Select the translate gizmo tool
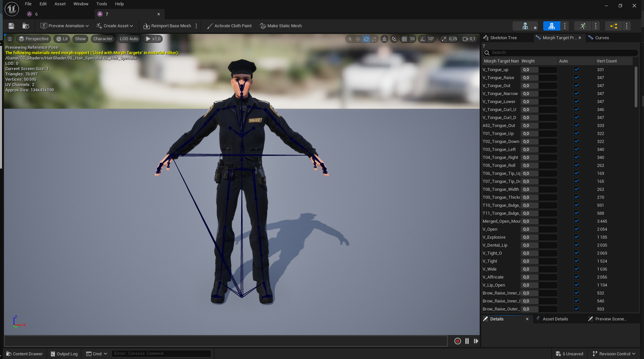The image size is (644, 359). pyautogui.click(x=358, y=39)
